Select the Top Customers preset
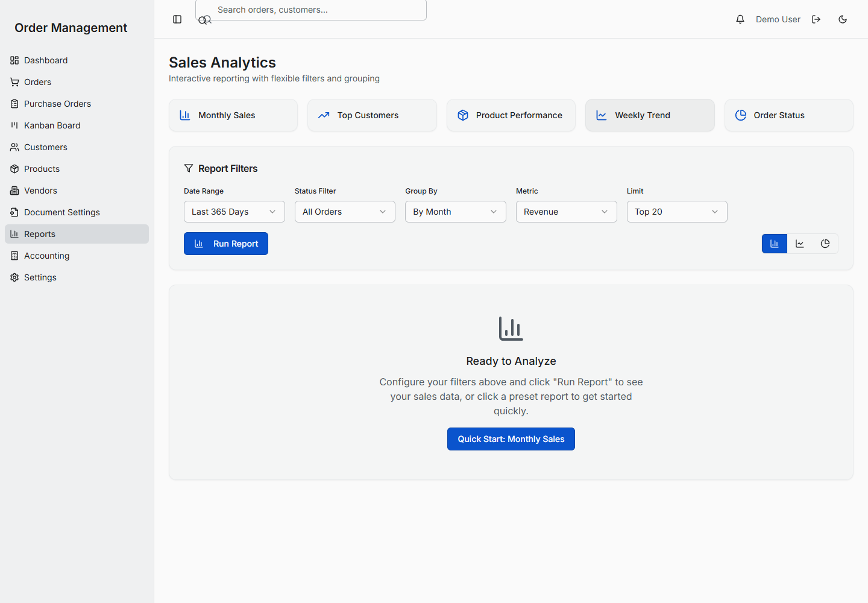 pyautogui.click(x=372, y=115)
